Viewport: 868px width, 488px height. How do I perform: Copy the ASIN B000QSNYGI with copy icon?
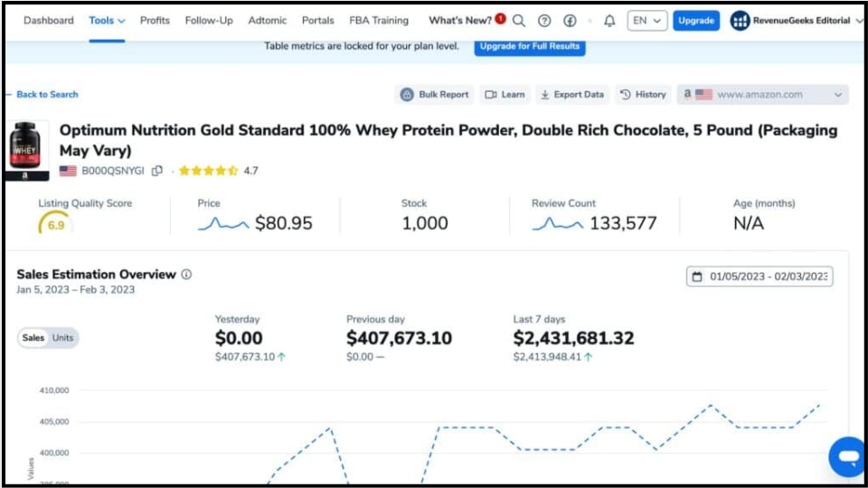pyautogui.click(x=157, y=171)
